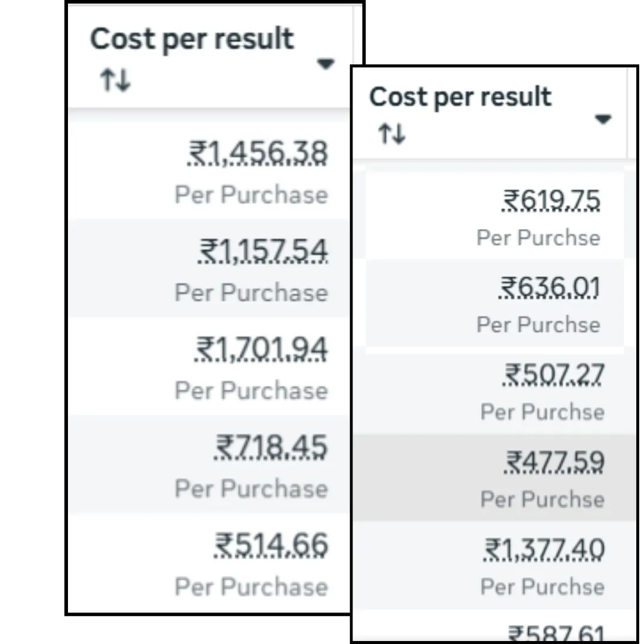The height and width of the screenshot is (644, 644).
Task: Click the ₹1,157.54 cost value
Action: tap(262, 250)
